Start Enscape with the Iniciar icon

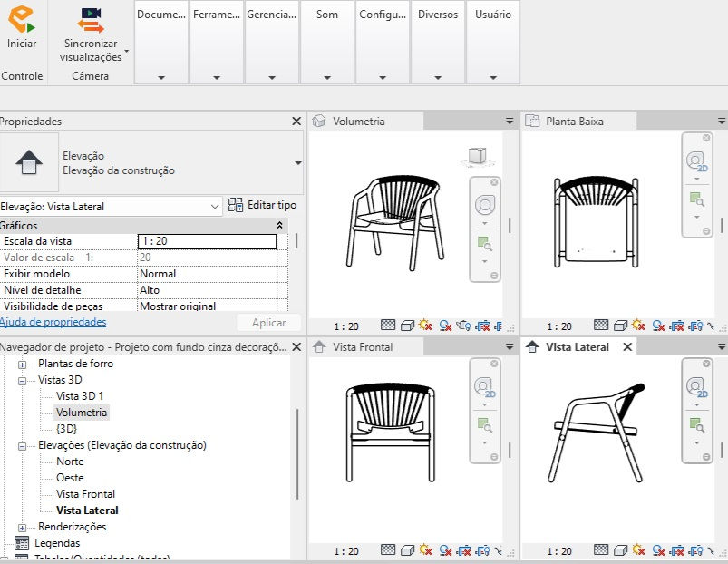coord(22,19)
